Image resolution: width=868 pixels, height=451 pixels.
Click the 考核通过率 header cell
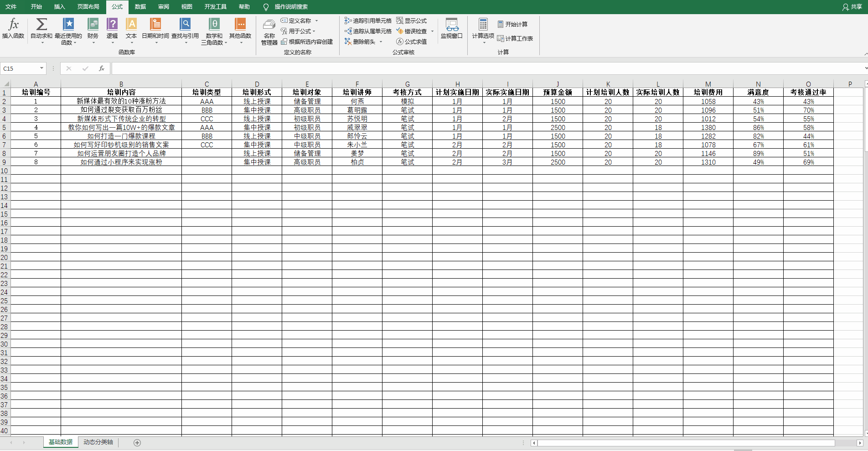tap(808, 92)
